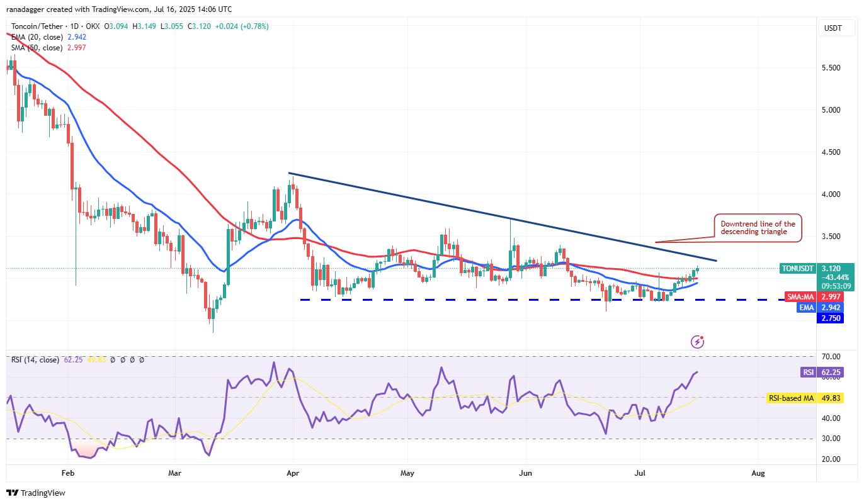The height and width of the screenshot is (504, 864).
Task: Select the Toncoin/Tether symbol name
Action: click(x=36, y=26)
